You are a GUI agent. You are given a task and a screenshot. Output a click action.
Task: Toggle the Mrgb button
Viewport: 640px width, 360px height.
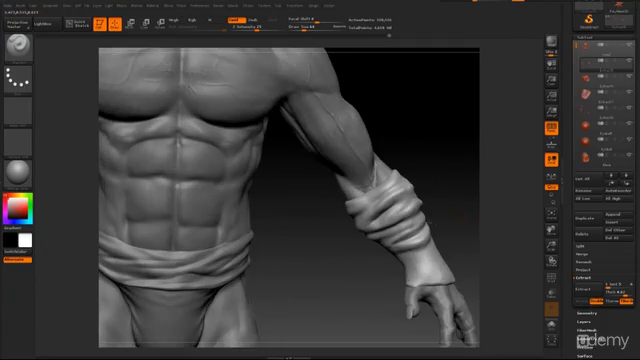(x=174, y=20)
